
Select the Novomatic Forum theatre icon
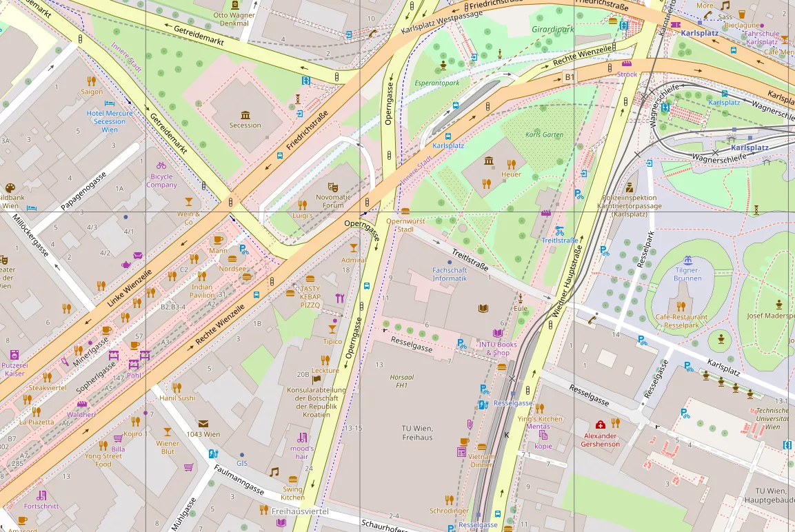click(x=332, y=186)
